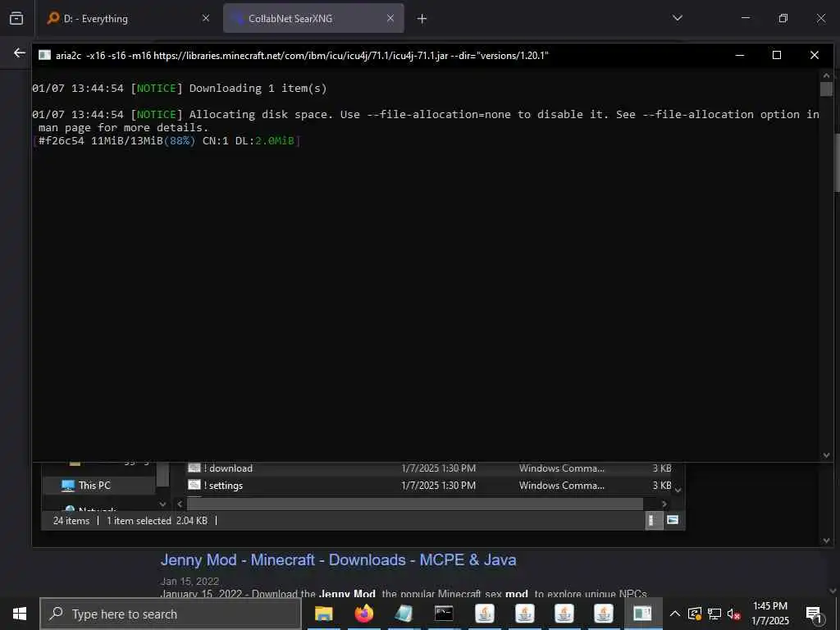The width and height of the screenshot is (840, 630).
Task: Open File Explorer from the taskbar
Action: click(323, 614)
